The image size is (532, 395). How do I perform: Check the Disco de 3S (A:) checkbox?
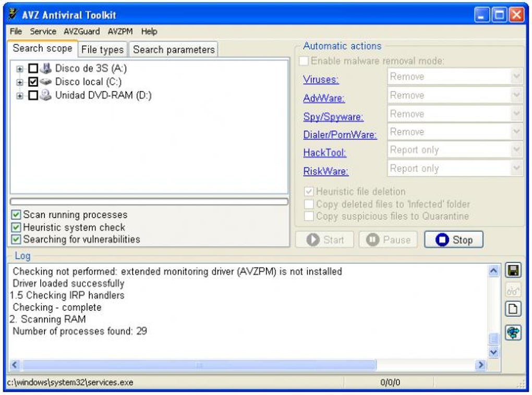pos(33,68)
